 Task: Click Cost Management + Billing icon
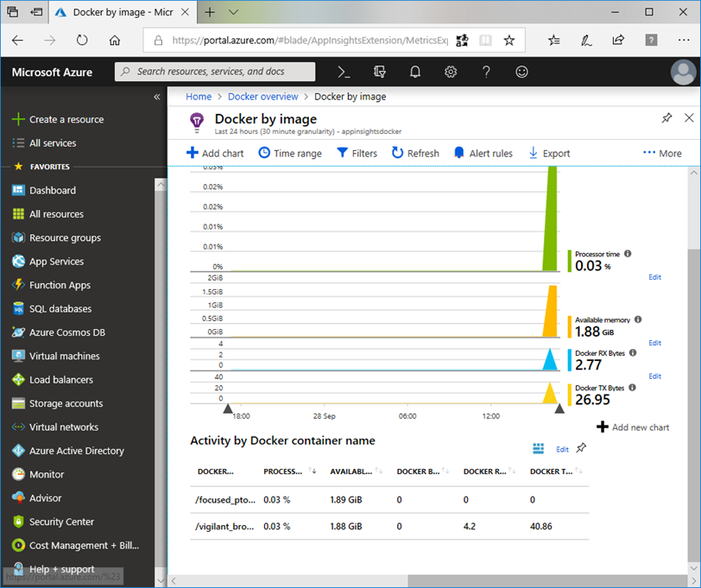pos(18,545)
